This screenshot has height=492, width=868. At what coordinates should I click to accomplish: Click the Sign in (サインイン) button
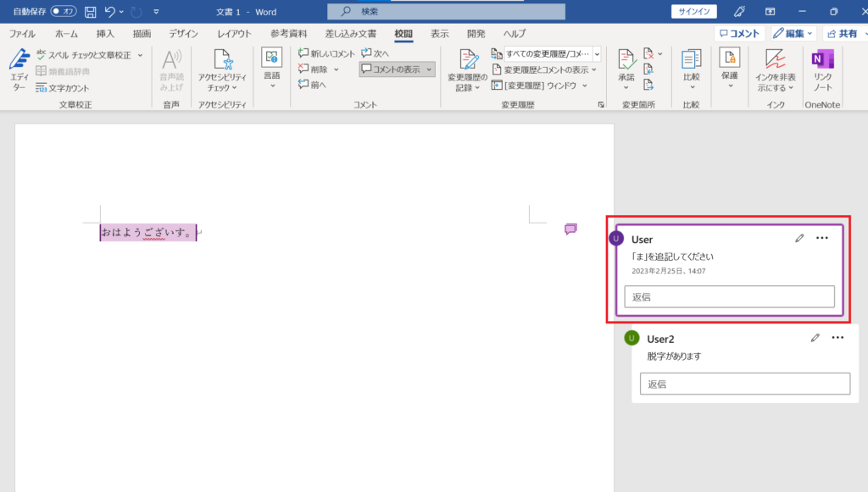click(x=694, y=12)
